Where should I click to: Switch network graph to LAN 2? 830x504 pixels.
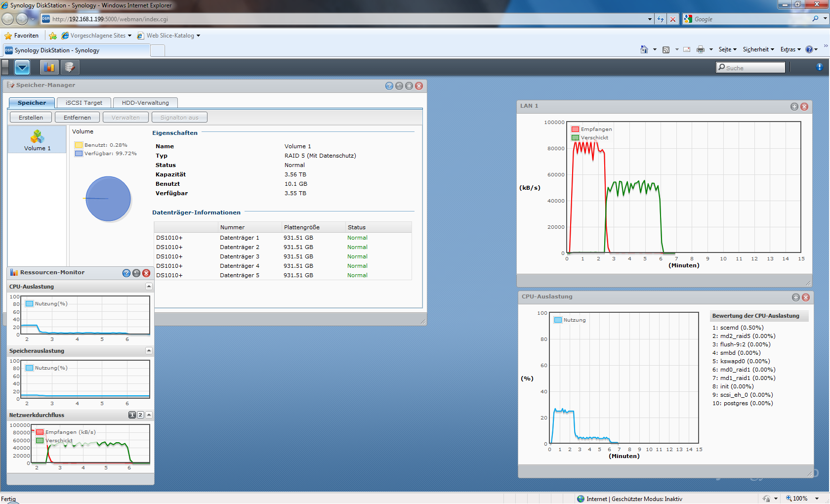(x=140, y=415)
